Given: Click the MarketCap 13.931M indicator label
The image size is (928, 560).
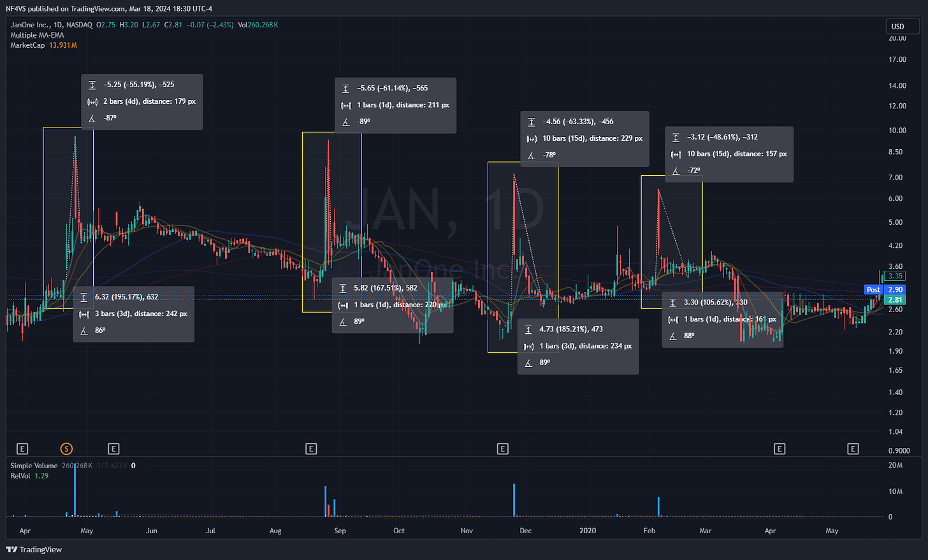Looking at the screenshot, I should [x=43, y=45].
